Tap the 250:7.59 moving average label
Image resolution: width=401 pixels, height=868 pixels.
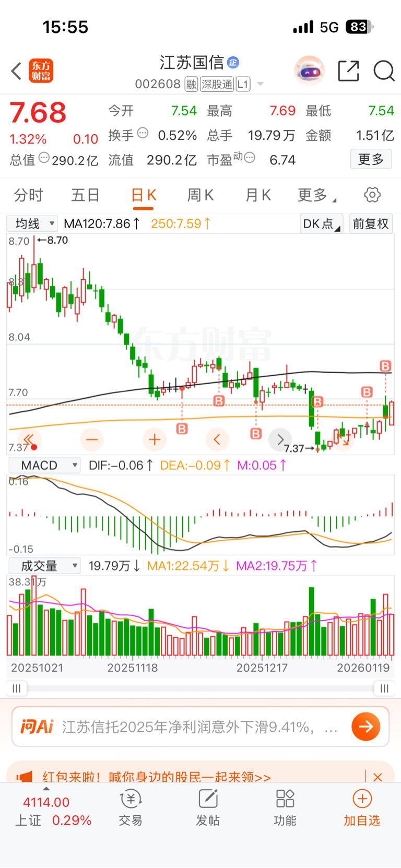[x=181, y=224]
